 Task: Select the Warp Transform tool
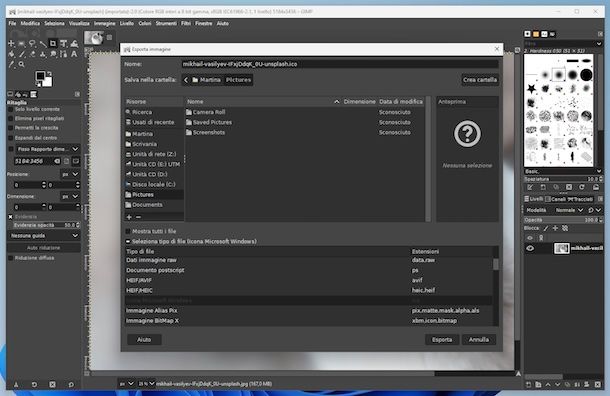(74, 44)
